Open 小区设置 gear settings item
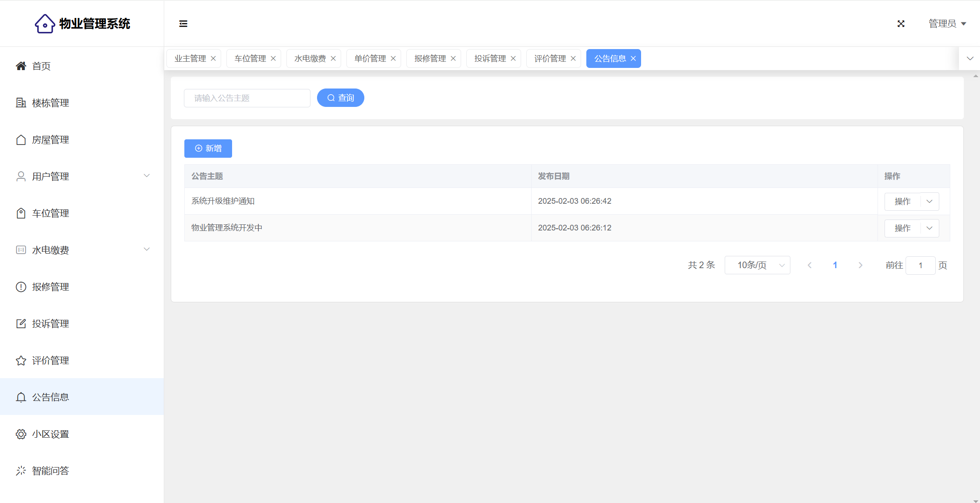The height and width of the screenshot is (503, 980). point(50,434)
